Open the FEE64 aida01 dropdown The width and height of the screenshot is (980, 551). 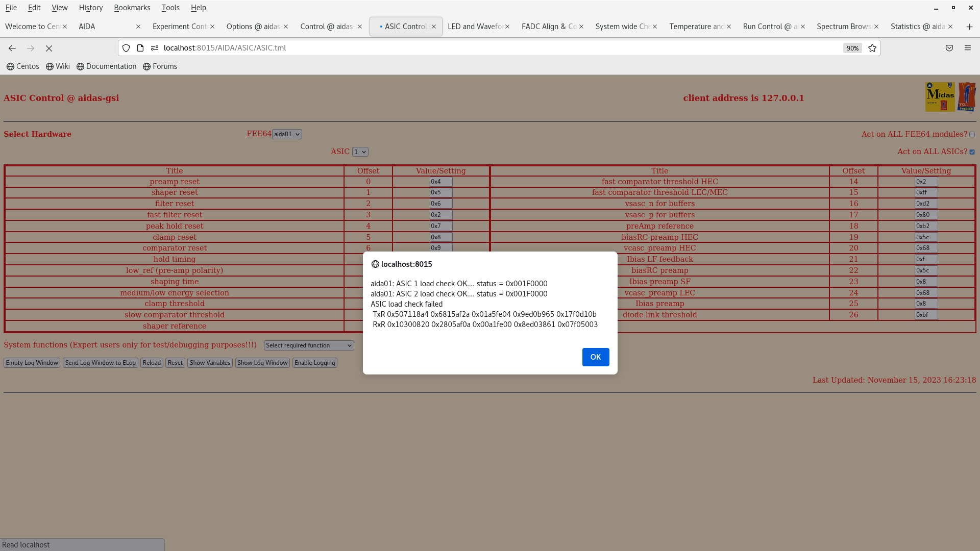287,134
